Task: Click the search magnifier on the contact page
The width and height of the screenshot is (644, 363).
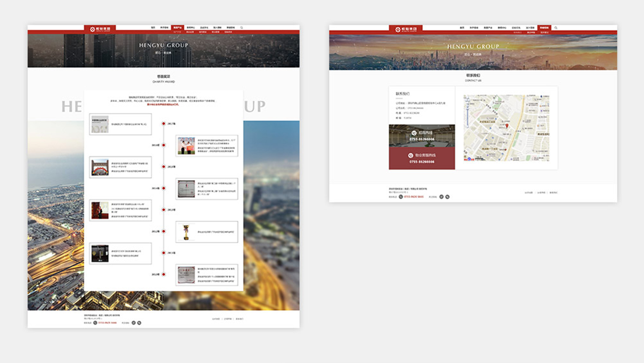Action: pyautogui.click(x=556, y=28)
